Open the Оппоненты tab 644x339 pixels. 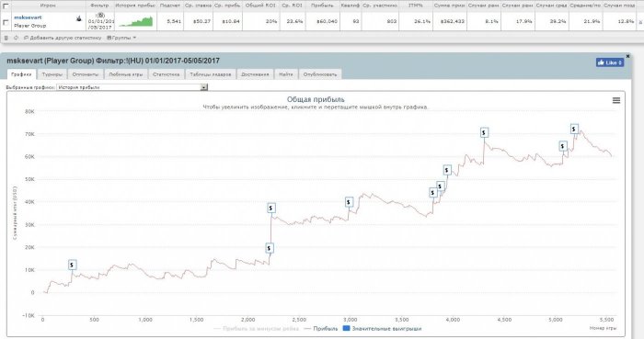pos(86,74)
